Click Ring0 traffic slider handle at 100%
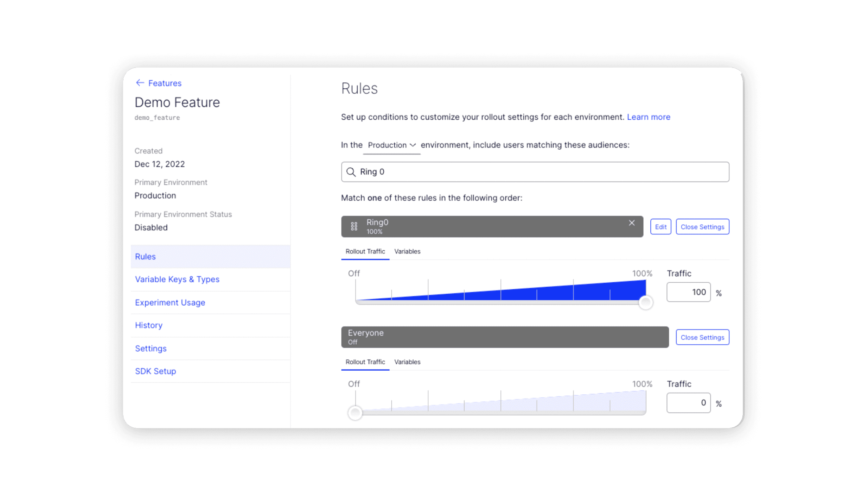Viewport: 868px width, 483px height. click(x=645, y=302)
